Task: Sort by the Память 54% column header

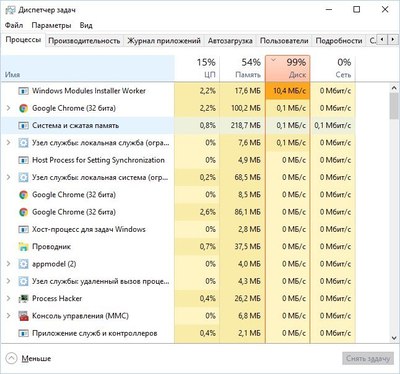Action: click(x=242, y=68)
